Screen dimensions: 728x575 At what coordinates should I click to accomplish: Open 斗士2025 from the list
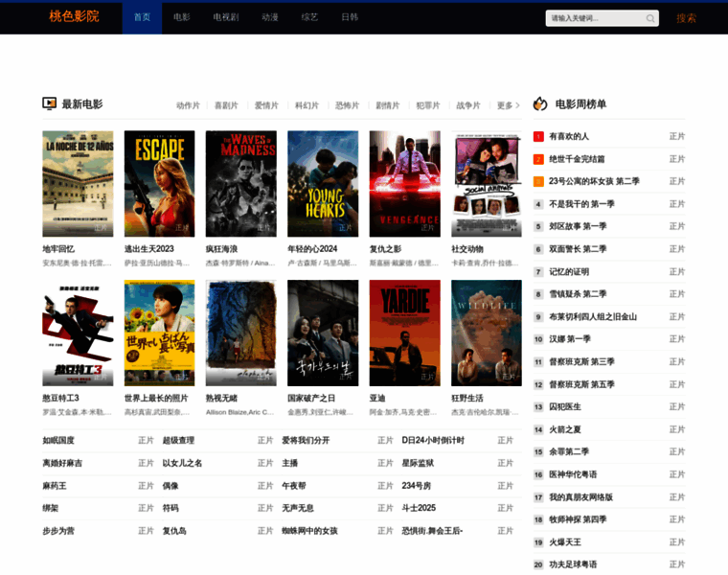tap(419, 508)
